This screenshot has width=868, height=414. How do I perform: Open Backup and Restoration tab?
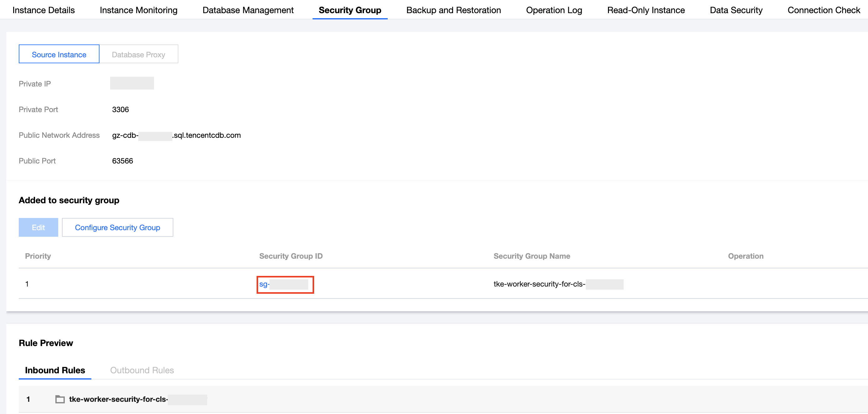(x=453, y=10)
